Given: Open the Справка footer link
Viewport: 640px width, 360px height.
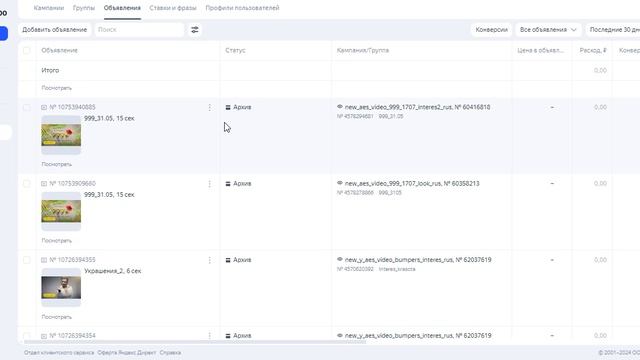Looking at the screenshot, I should click(x=170, y=353).
